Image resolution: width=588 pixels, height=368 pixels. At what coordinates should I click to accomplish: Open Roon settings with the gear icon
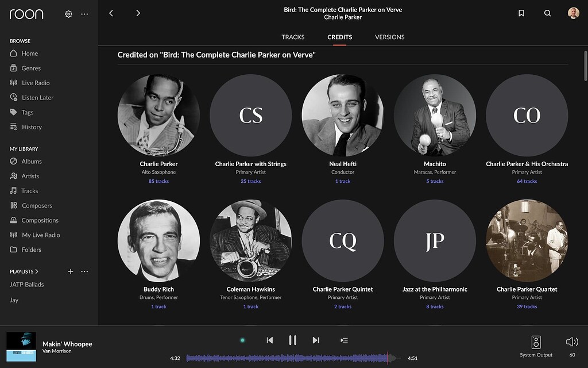68,13
